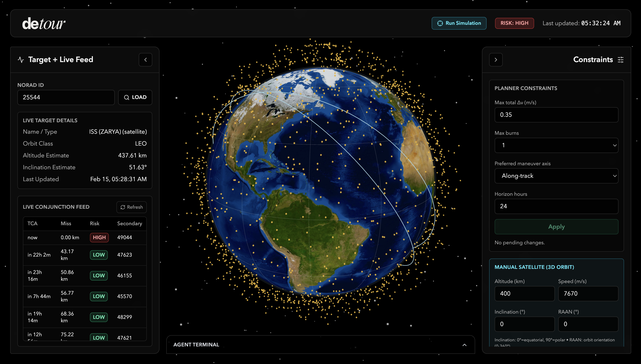Click the NORAD ID input field
The height and width of the screenshot is (364, 641).
point(66,97)
